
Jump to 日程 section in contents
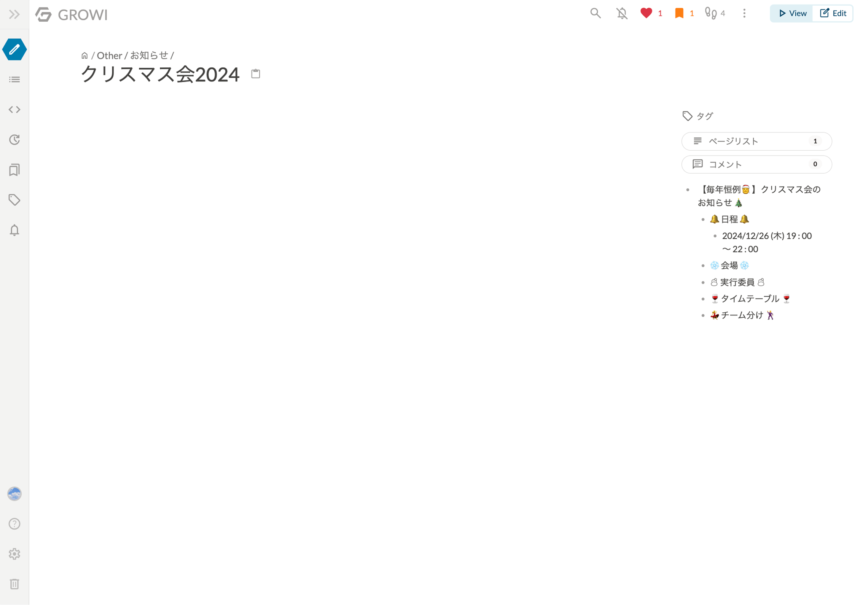[x=729, y=219]
